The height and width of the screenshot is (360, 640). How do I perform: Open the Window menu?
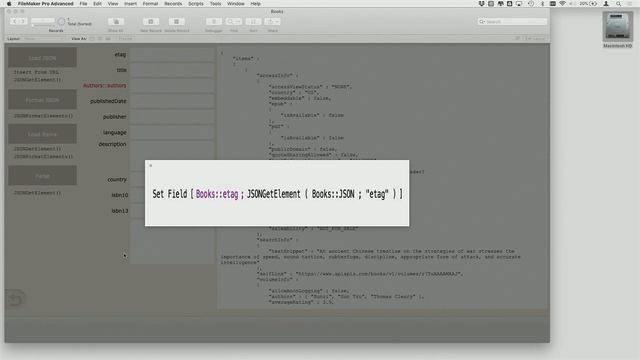tap(236, 4)
